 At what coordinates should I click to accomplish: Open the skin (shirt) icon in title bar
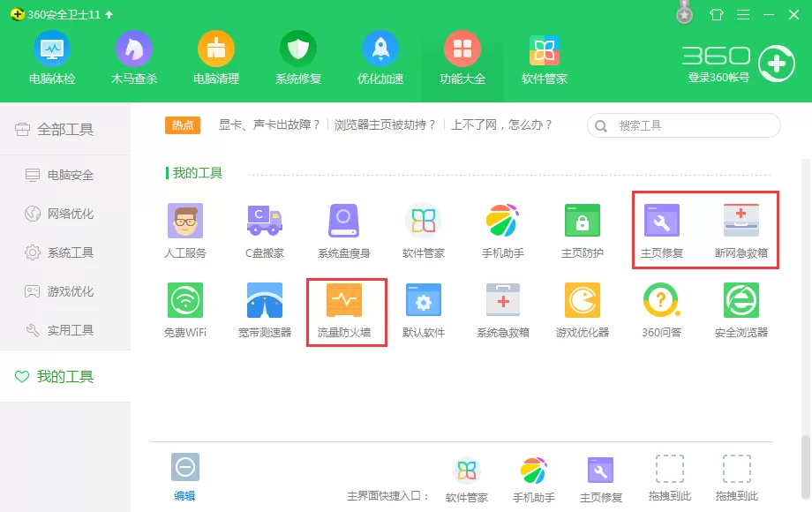[x=716, y=14]
